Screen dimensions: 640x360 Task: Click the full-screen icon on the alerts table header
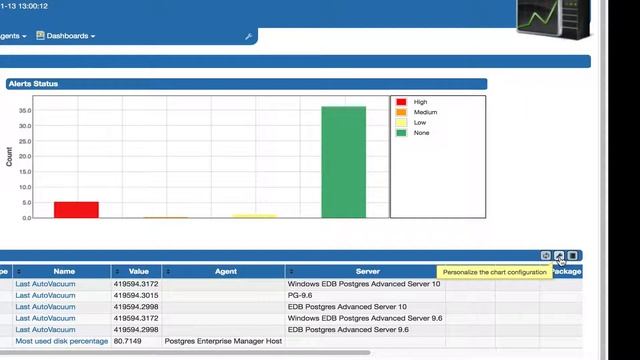pyautogui.click(x=572, y=256)
